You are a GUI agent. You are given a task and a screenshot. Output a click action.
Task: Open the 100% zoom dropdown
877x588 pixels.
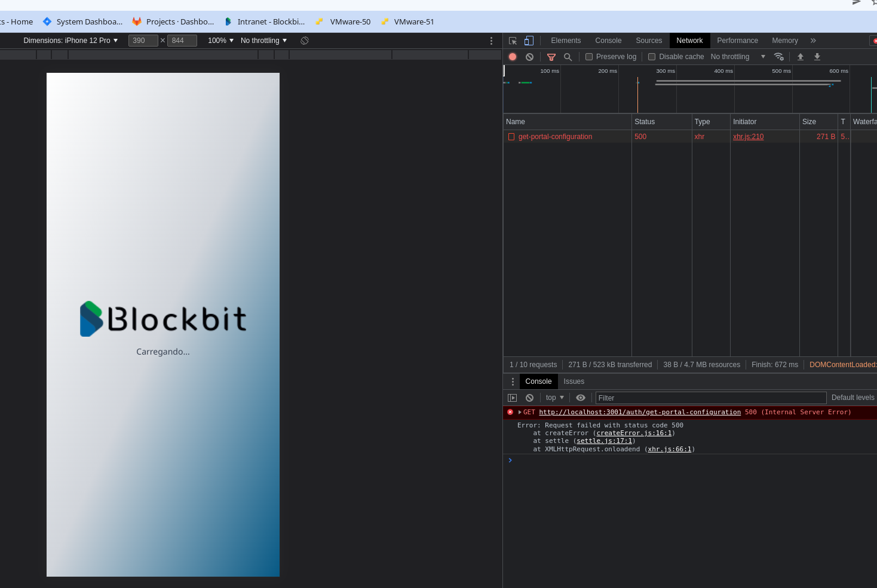tap(220, 41)
